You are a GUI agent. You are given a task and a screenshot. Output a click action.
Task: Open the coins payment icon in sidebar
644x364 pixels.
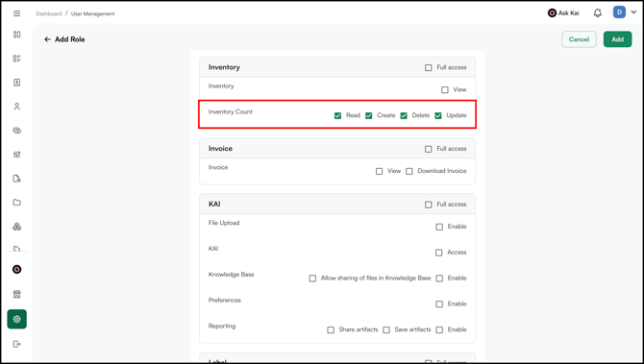pos(17,131)
